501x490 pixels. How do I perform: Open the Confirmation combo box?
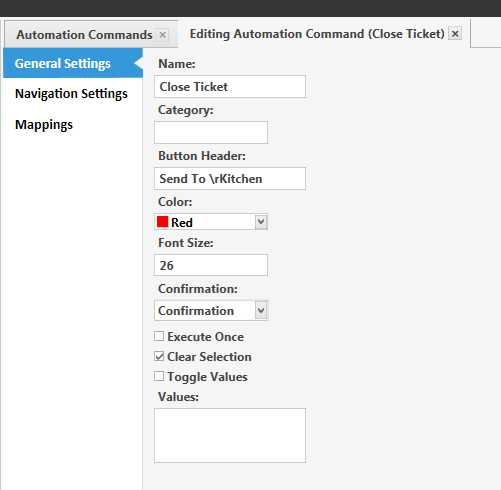point(211,311)
